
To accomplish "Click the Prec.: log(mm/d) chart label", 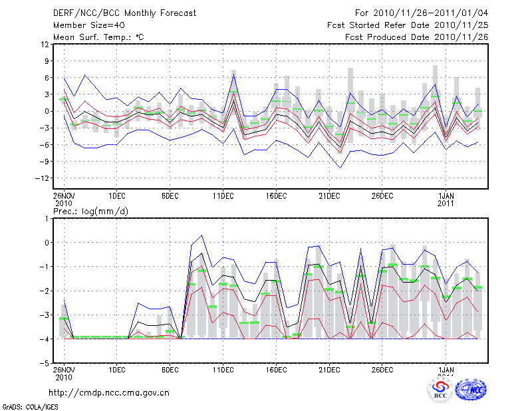I will tap(90, 211).
